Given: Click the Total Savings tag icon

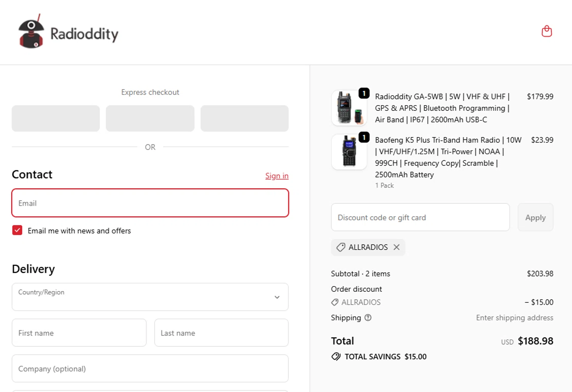Looking at the screenshot, I should tap(336, 357).
